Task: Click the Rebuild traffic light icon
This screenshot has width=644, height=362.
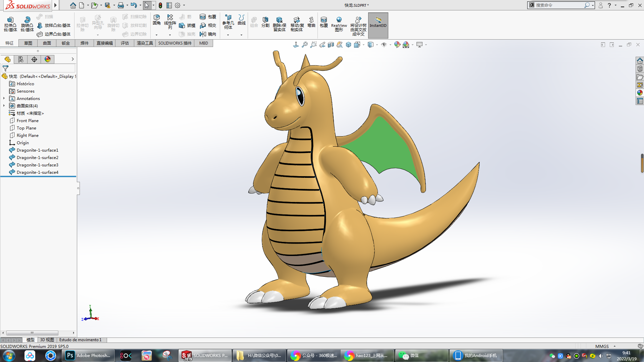Action: pos(160,5)
